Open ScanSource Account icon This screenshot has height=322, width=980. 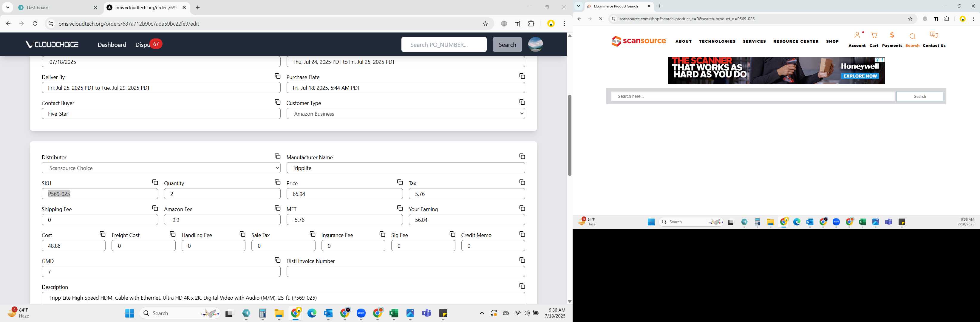point(857,39)
